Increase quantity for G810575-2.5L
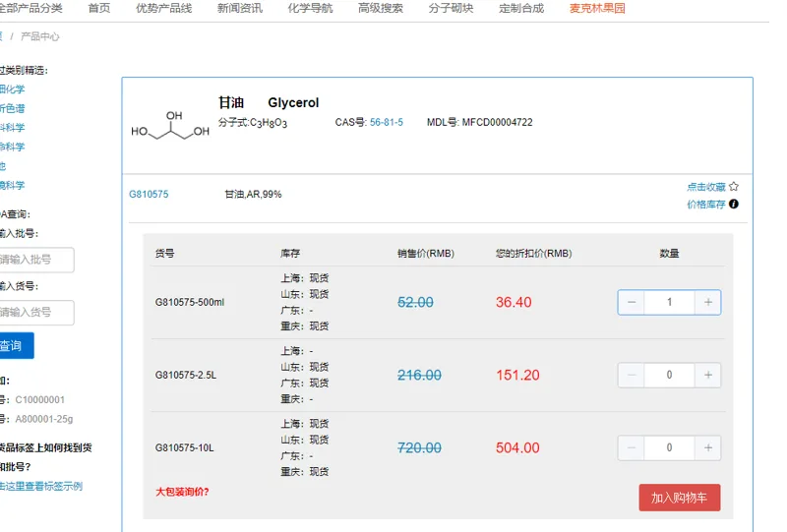 [x=707, y=375]
